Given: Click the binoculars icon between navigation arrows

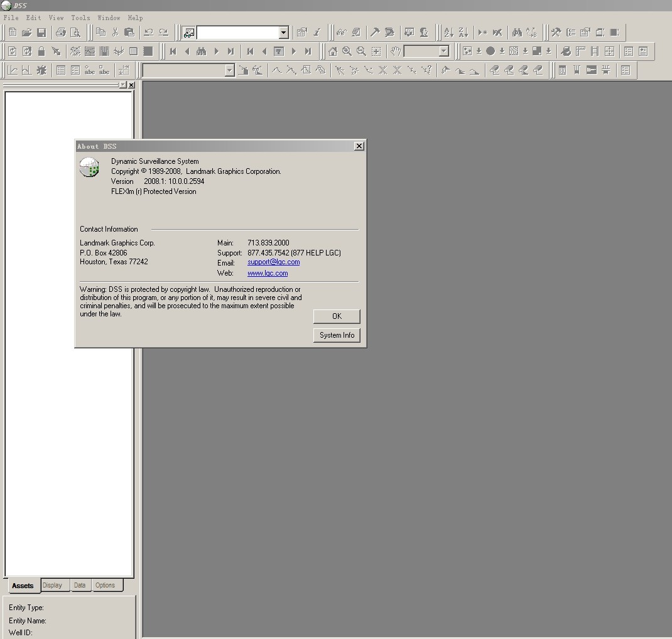Looking at the screenshot, I should 202,51.
